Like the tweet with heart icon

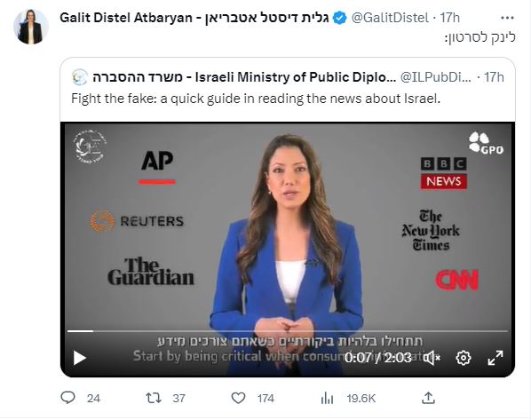tap(238, 398)
